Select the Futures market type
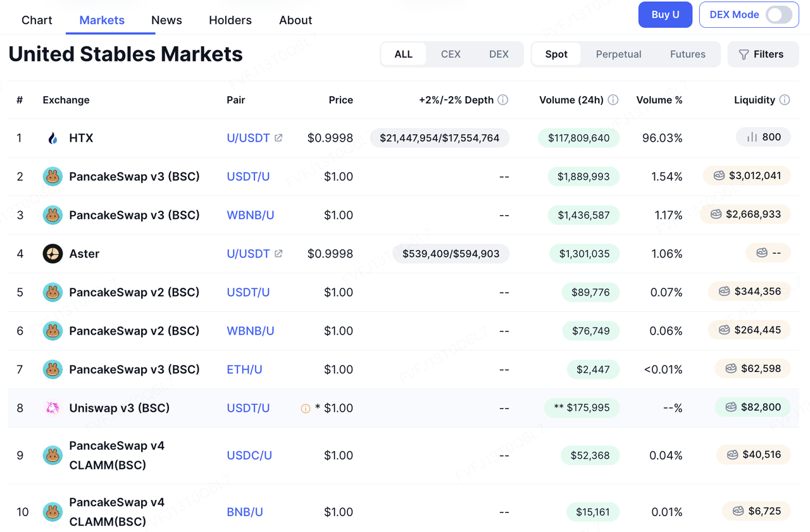This screenshot has height=532, width=810. click(687, 54)
